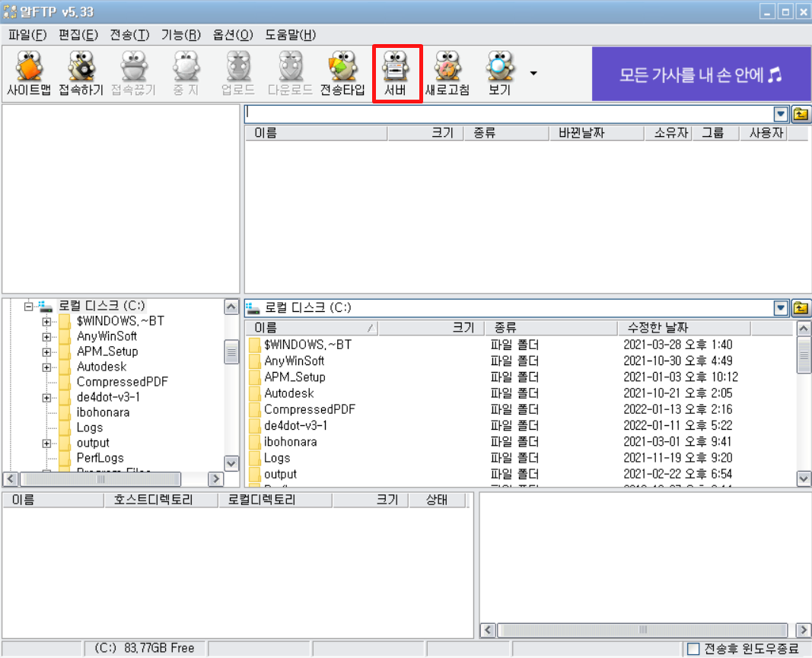Click the 중지 stop icon
The height and width of the screenshot is (658, 812).
click(x=186, y=74)
